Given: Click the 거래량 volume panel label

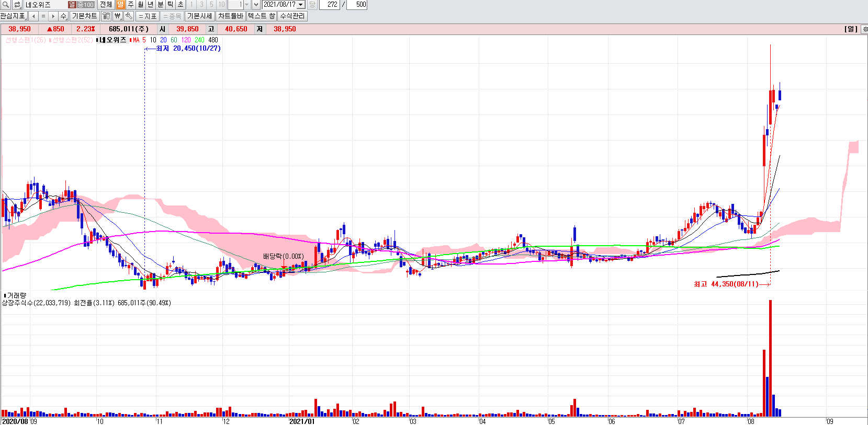Looking at the screenshot, I should [17, 296].
